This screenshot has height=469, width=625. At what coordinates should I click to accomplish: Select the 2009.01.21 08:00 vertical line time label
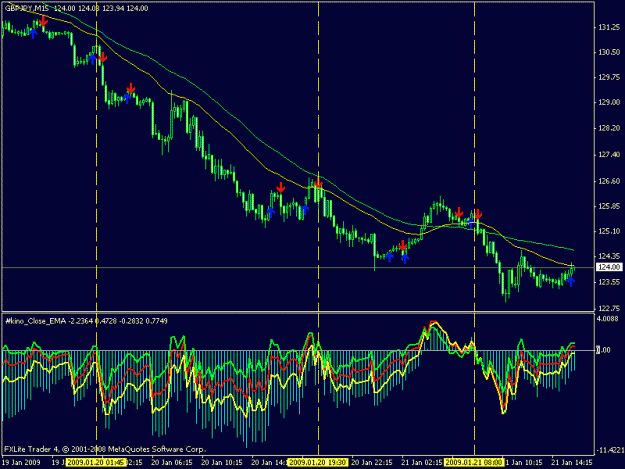(x=474, y=462)
